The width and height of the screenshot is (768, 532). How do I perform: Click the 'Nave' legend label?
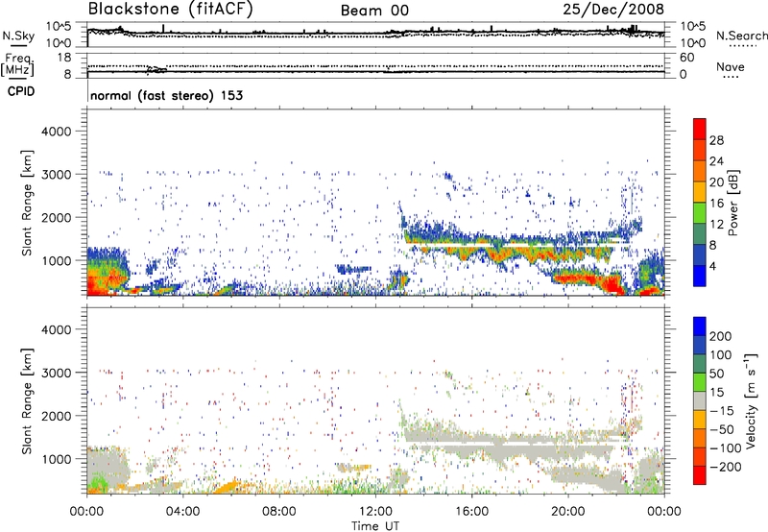pyautogui.click(x=730, y=67)
